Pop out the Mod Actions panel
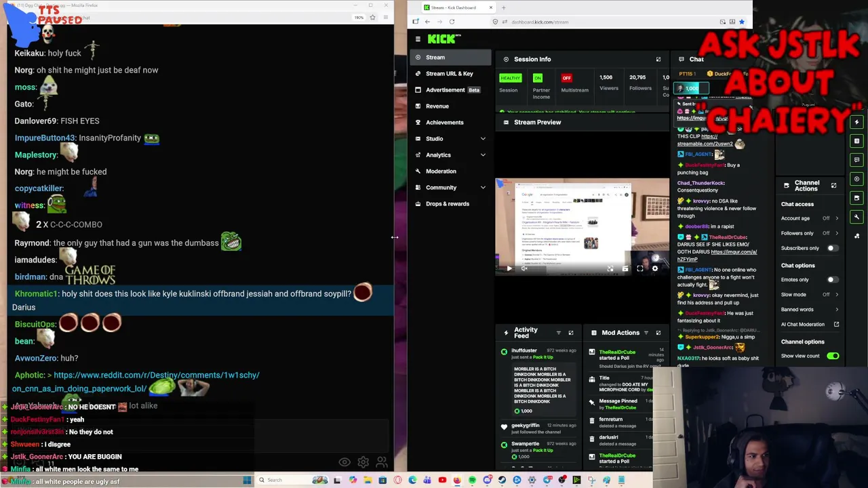This screenshot has height=488, width=868. tap(658, 333)
